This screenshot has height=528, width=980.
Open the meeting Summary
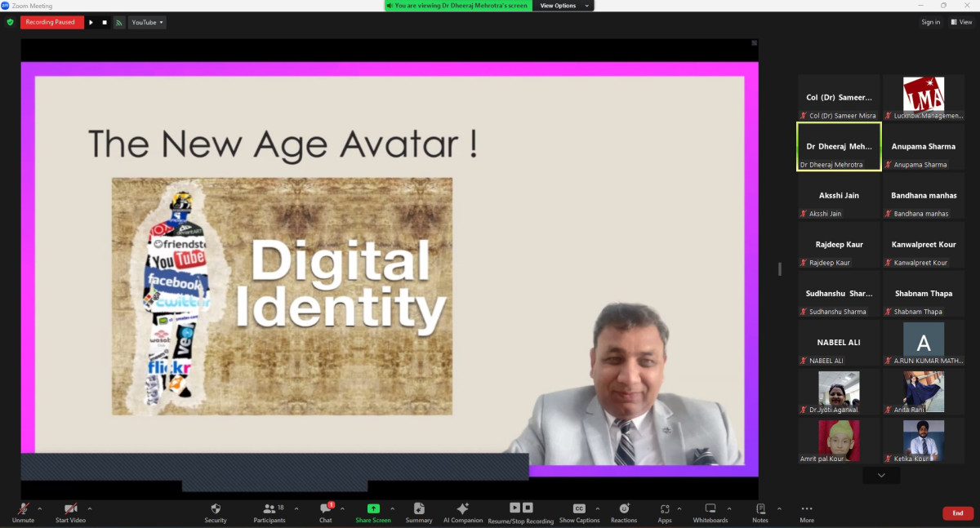[419, 512]
